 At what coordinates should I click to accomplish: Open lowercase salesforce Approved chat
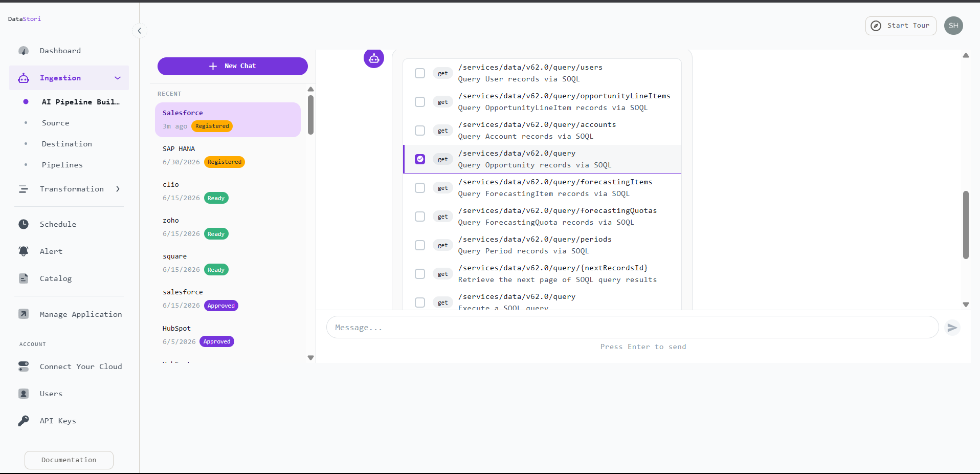click(228, 299)
